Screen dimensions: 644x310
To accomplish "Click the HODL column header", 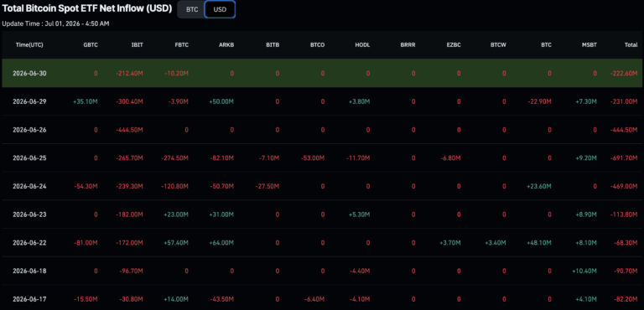I will point(362,45).
